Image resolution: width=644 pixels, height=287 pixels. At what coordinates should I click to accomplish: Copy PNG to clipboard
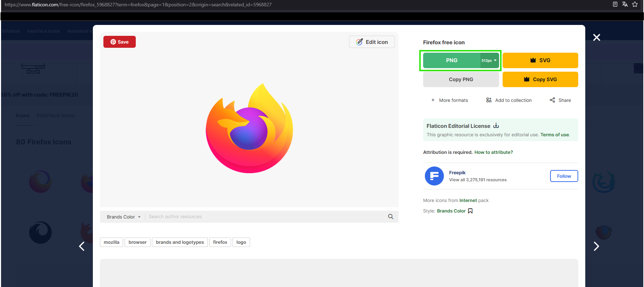point(461,79)
